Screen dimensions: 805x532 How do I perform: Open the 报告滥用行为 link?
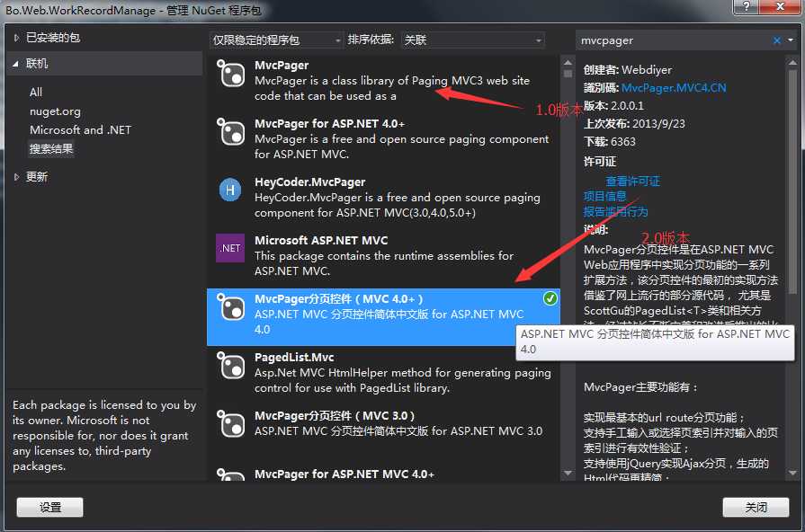tap(615, 211)
